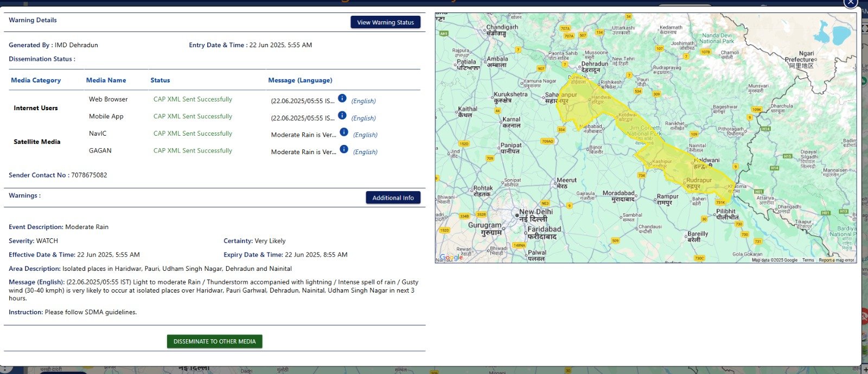Select English link for Mobile App message

pyautogui.click(x=363, y=118)
